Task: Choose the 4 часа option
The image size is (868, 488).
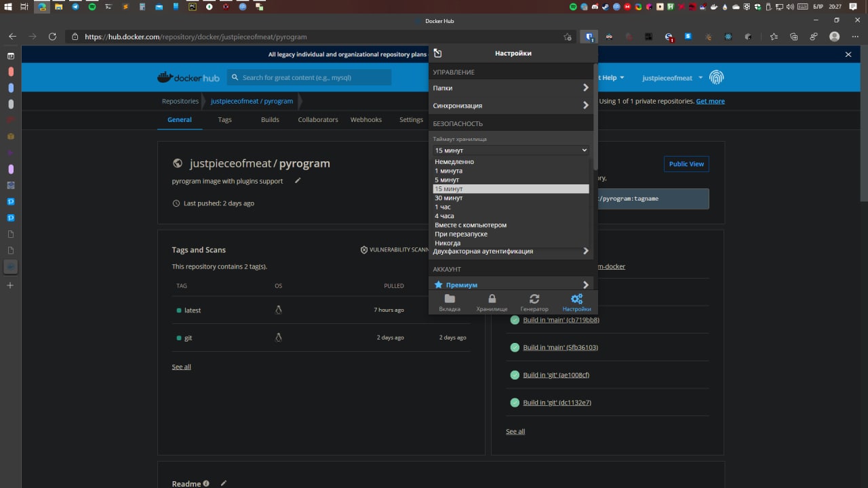Action: click(x=511, y=216)
